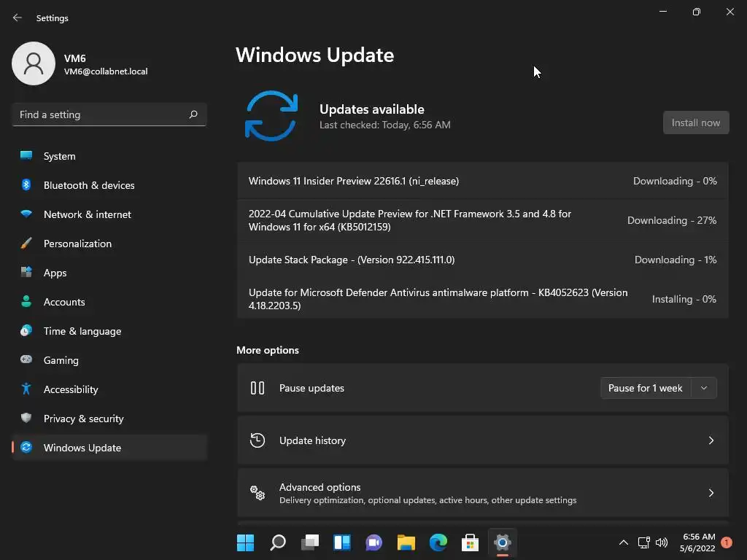The height and width of the screenshot is (560, 747).
Task: Click the Accounts person icon
Action: pos(26,301)
